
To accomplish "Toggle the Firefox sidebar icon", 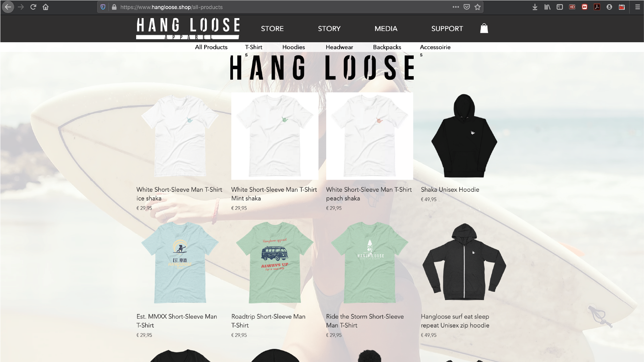I will pos(560,7).
